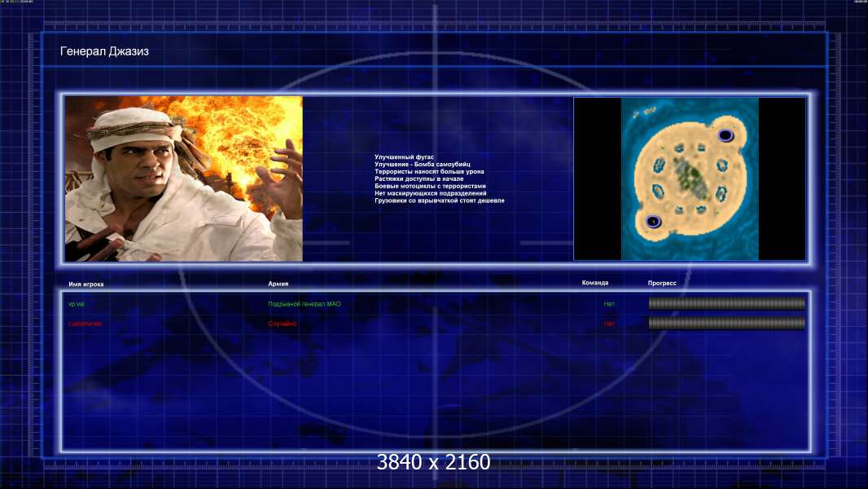Click the top-right start position marker on map
The width and height of the screenshot is (868, 489).
tap(726, 135)
